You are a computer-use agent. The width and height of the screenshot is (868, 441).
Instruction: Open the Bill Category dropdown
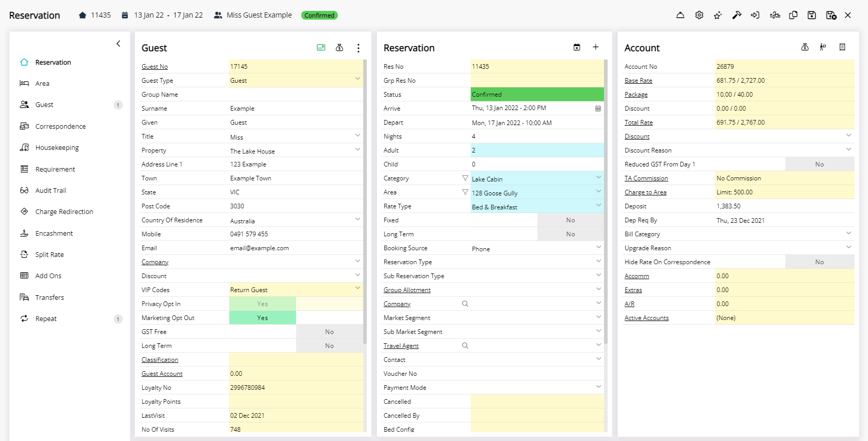coord(785,234)
